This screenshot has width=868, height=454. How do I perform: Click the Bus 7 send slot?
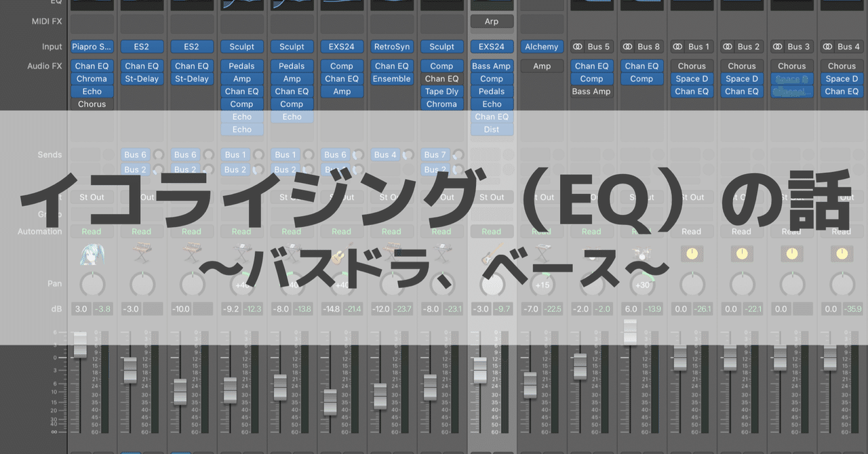click(435, 154)
